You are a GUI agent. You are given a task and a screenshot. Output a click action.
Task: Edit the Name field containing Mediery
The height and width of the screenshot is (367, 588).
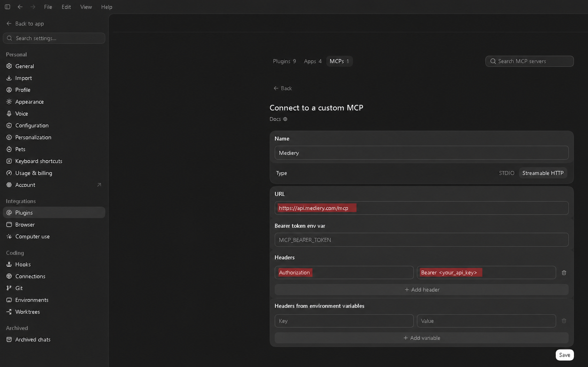422,153
